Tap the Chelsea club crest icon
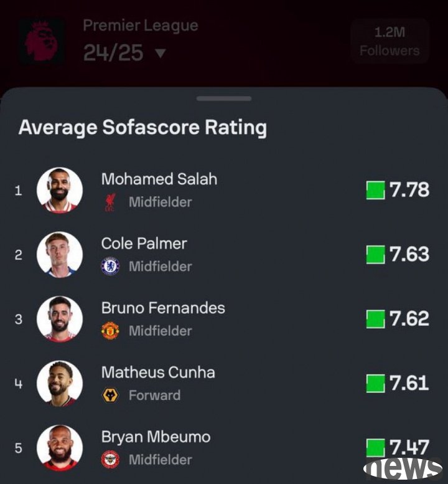 [x=110, y=266]
